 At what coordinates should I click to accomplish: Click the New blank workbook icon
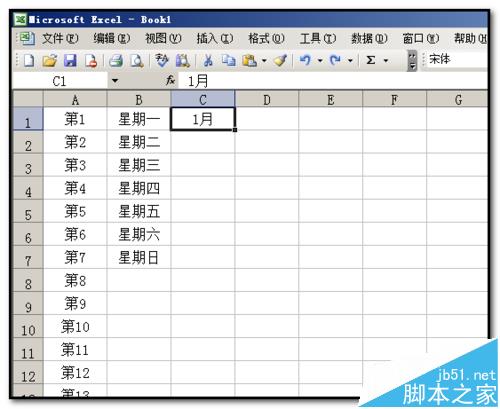point(29,61)
